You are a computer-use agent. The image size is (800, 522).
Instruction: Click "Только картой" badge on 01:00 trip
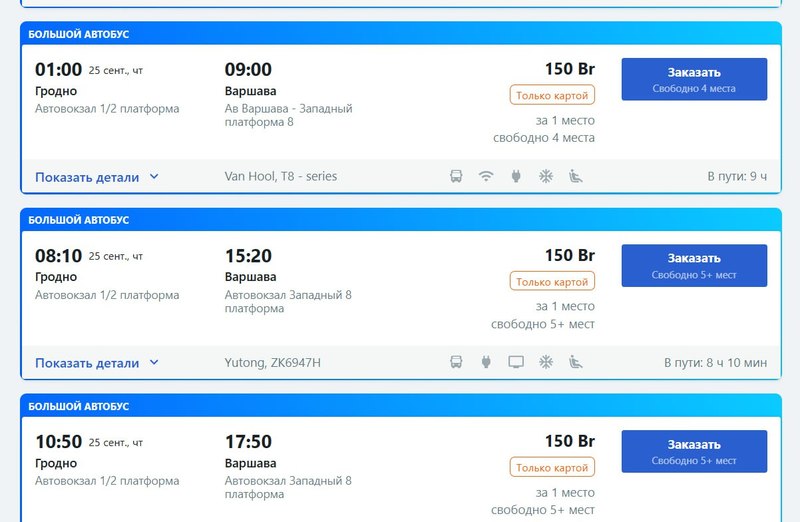coord(552,95)
